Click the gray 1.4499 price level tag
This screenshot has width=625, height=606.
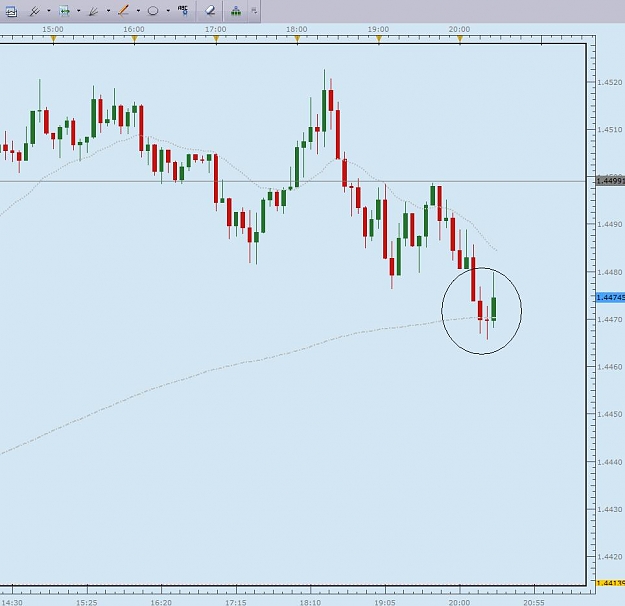[x=610, y=181]
